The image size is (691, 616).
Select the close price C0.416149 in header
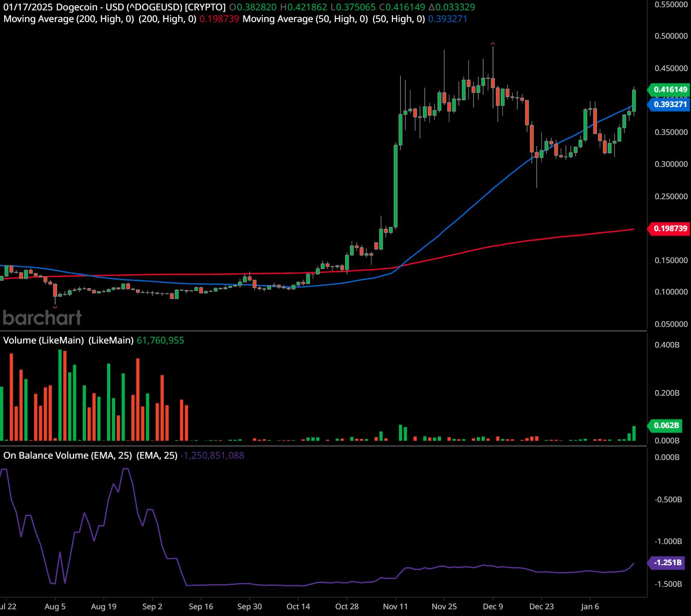click(x=402, y=7)
